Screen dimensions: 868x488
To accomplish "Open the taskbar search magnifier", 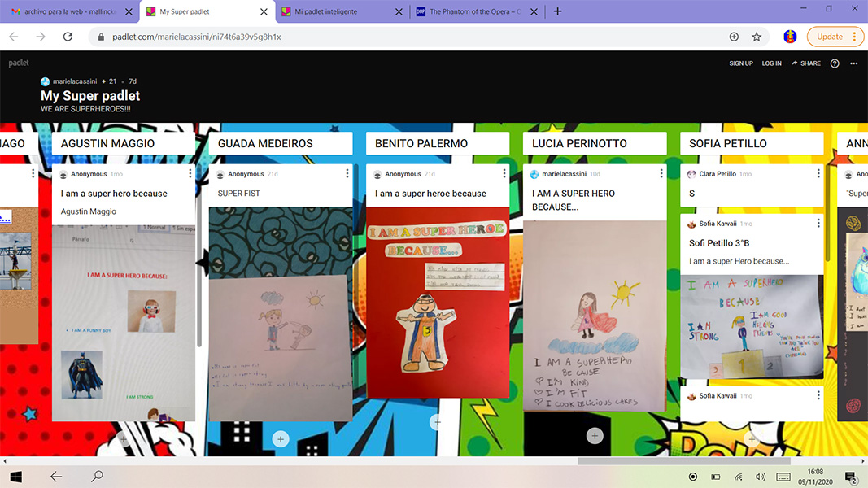I will (x=97, y=477).
